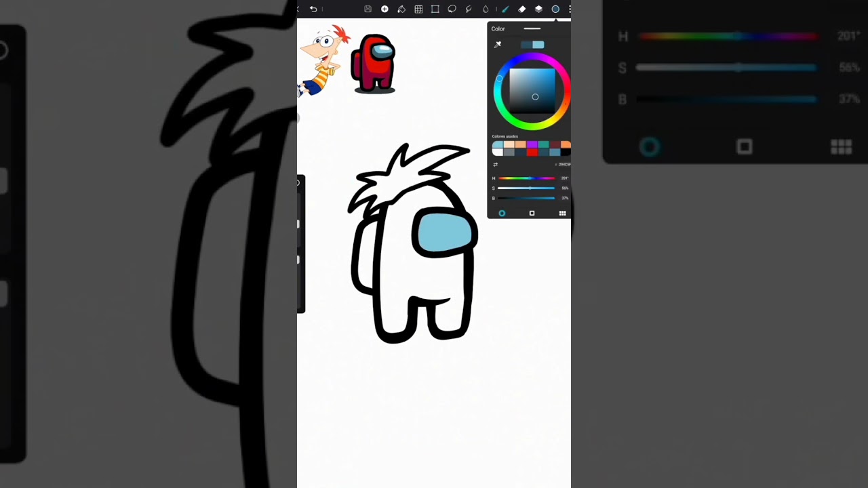Choose the dark maroon used-color swatch
Viewport: 868px width, 488px height.
coord(555,144)
